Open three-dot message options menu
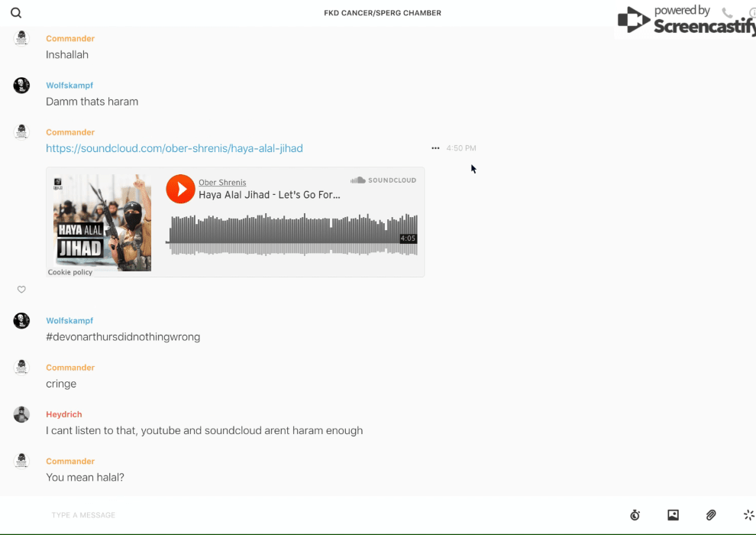Viewport: 756px width, 535px height. (x=435, y=148)
